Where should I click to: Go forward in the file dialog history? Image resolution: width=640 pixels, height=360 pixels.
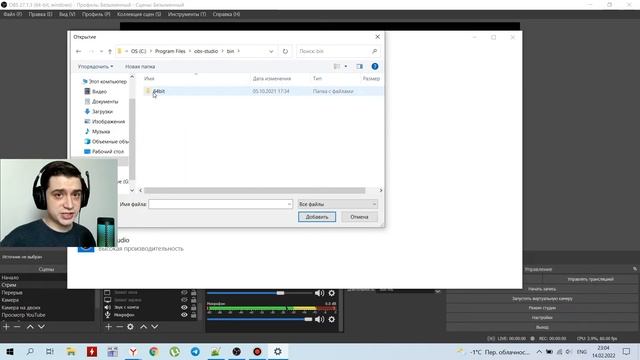coord(91,51)
